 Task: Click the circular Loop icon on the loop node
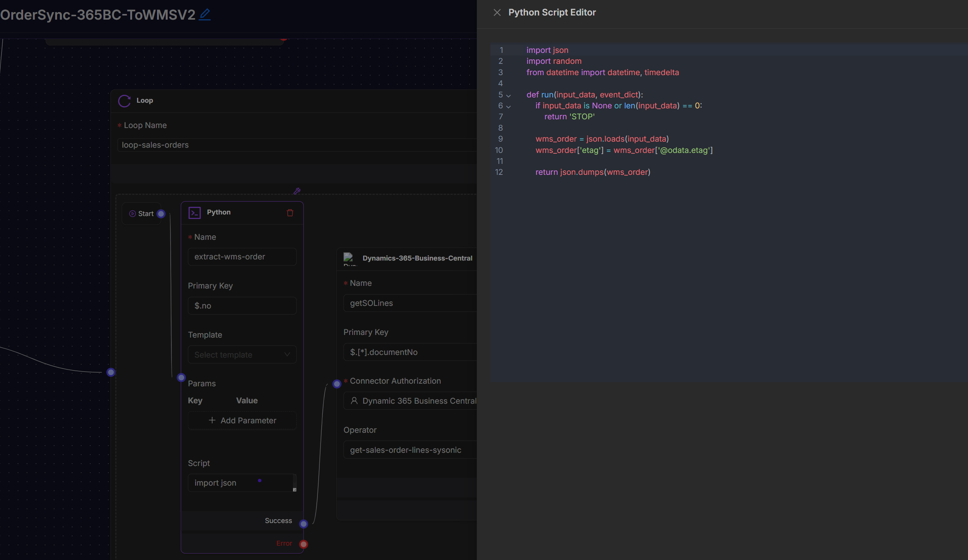124,101
